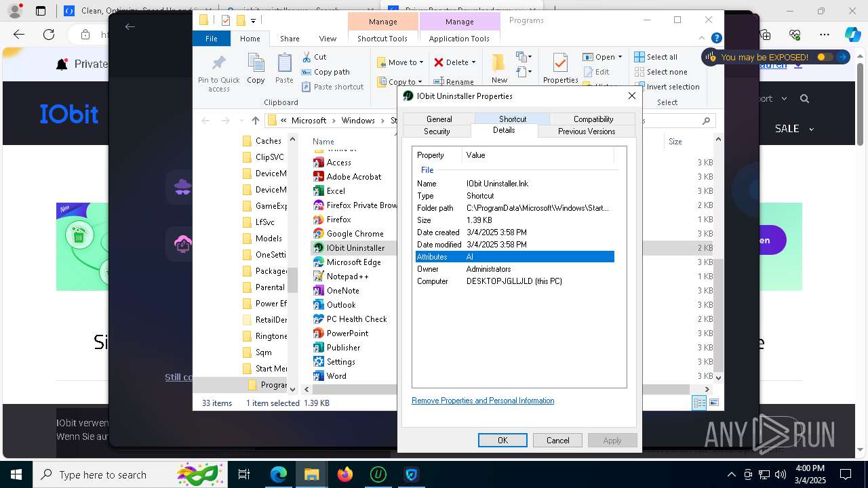The height and width of the screenshot is (488, 868).
Task: Click Pin to Quick access icon
Action: coord(218,63)
